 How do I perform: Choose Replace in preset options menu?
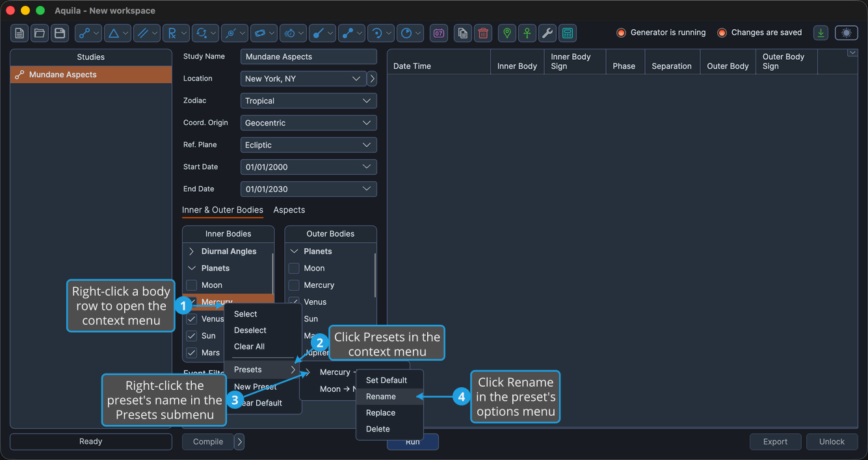[x=390, y=413]
